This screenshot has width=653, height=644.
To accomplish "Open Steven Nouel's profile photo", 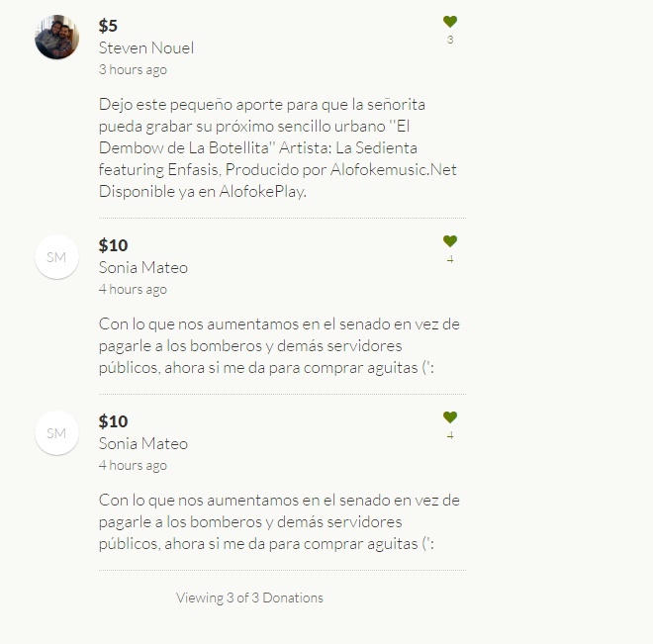I will click(x=56, y=38).
